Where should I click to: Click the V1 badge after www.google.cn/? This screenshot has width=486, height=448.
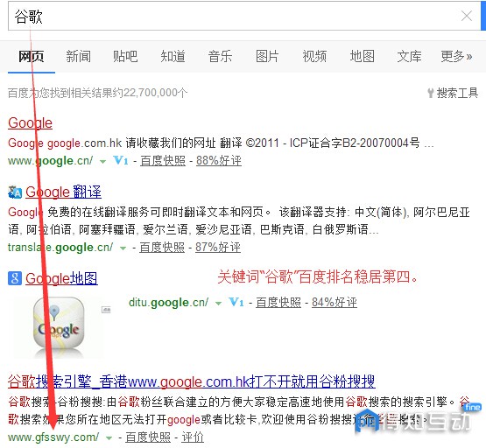pos(121,160)
